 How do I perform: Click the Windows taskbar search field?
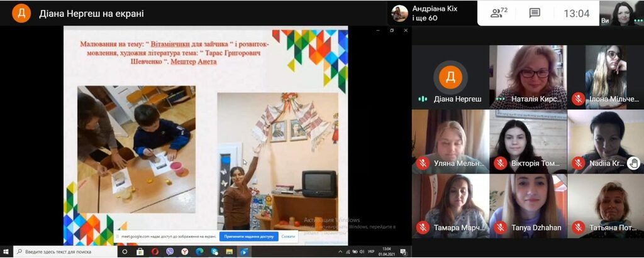pos(65,252)
